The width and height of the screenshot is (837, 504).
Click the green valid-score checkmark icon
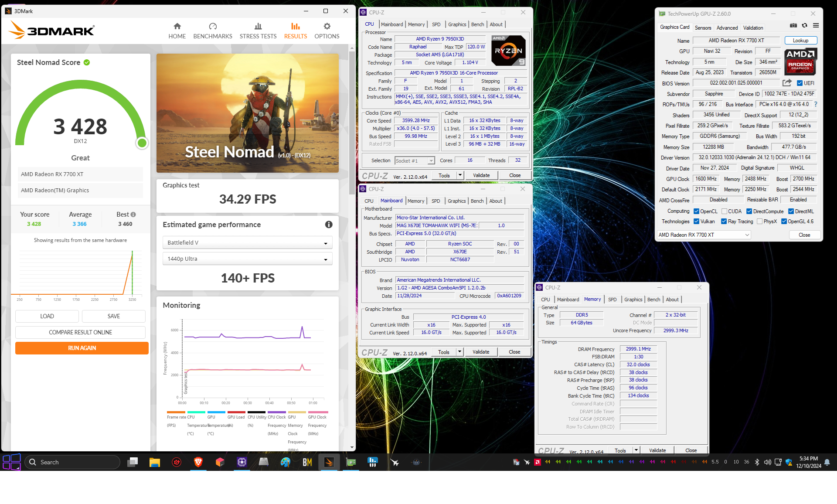(87, 62)
